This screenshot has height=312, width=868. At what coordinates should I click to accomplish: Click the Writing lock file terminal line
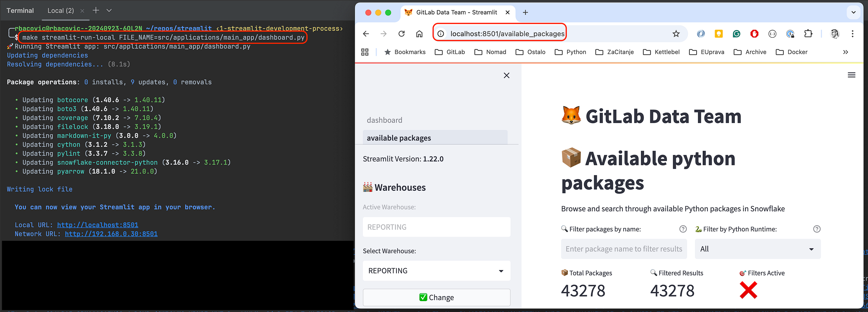(40, 189)
